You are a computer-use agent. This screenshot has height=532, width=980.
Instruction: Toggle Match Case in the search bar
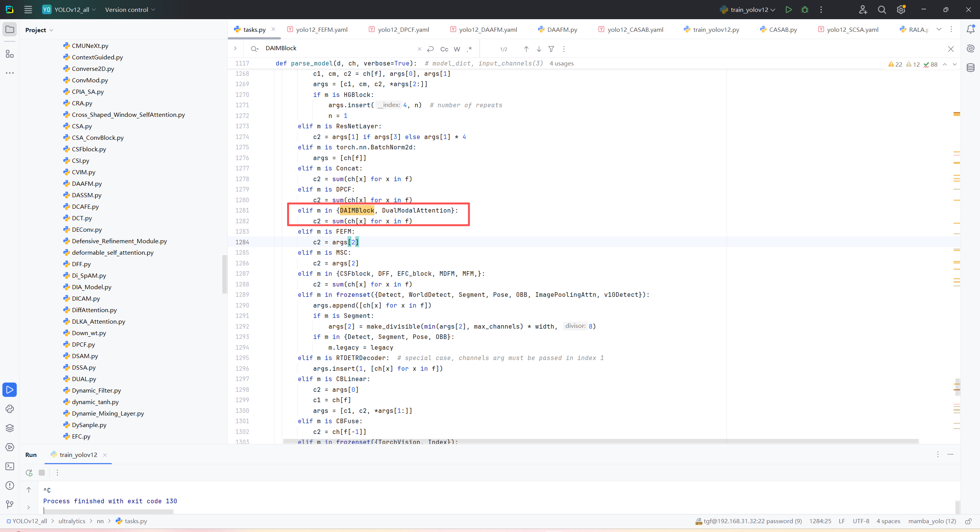click(444, 49)
